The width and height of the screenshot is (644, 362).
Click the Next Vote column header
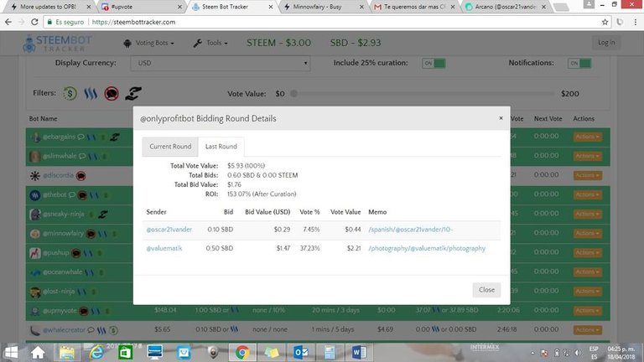(548, 119)
